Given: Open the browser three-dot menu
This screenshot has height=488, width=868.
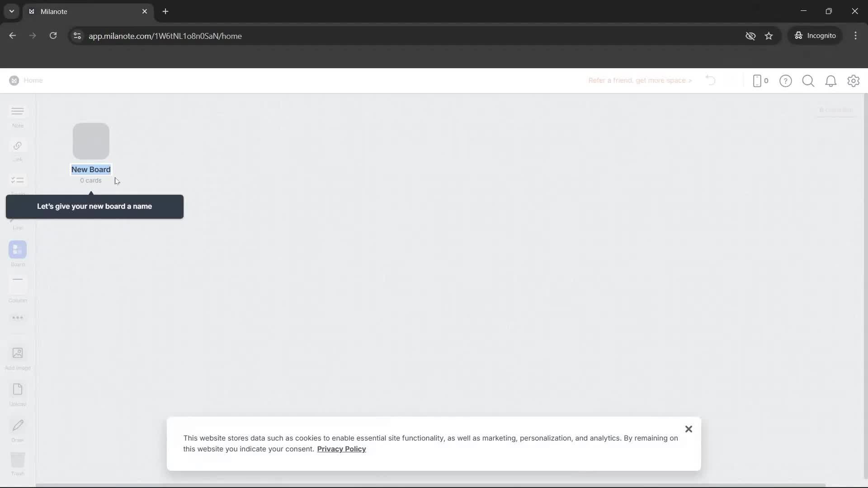Looking at the screenshot, I should coord(856,36).
